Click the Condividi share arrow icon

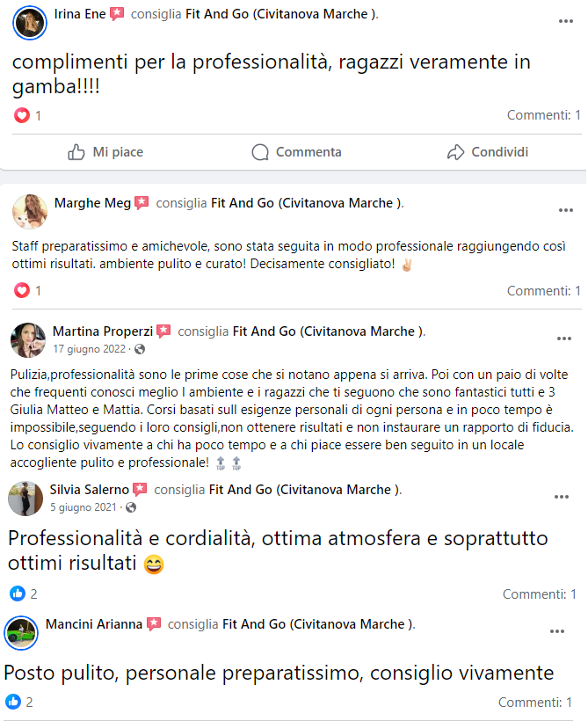[x=455, y=152]
